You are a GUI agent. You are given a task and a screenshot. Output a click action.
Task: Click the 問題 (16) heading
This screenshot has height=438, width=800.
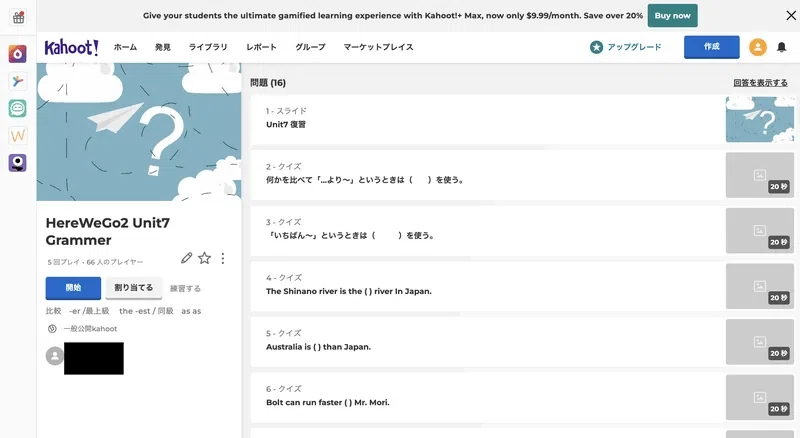(268, 83)
